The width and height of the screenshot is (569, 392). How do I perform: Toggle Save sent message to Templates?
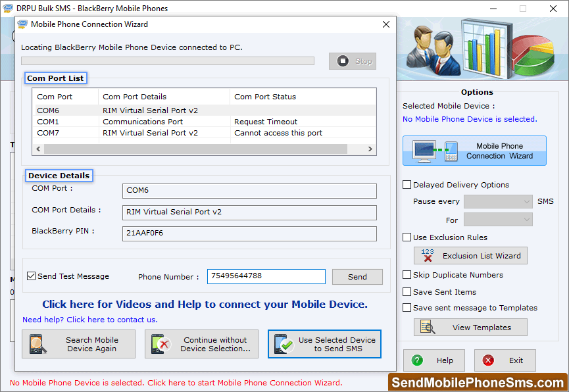coord(407,307)
